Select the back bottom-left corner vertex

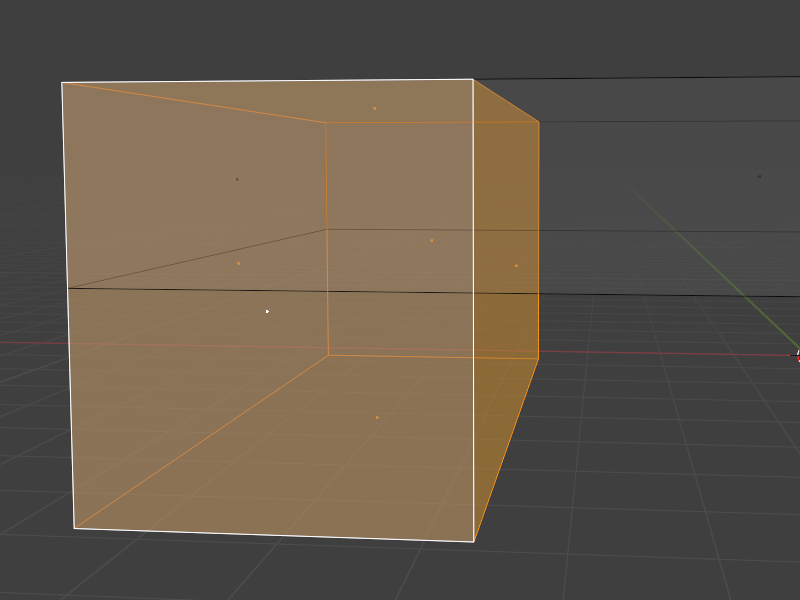click(x=328, y=355)
